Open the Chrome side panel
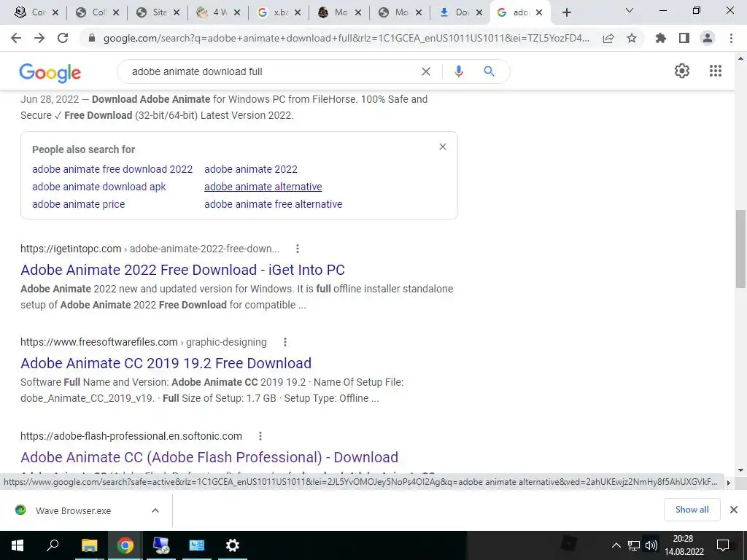747x560 pixels. tap(684, 38)
